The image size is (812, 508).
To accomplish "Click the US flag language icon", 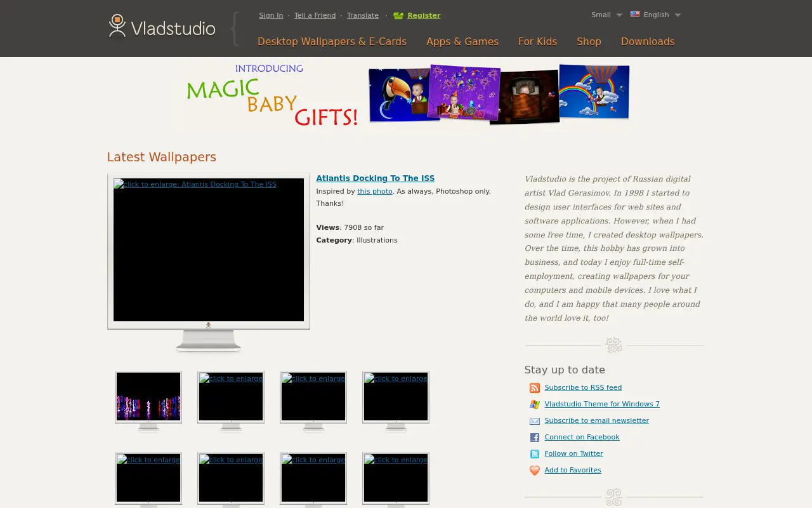I will click(x=634, y=14).
